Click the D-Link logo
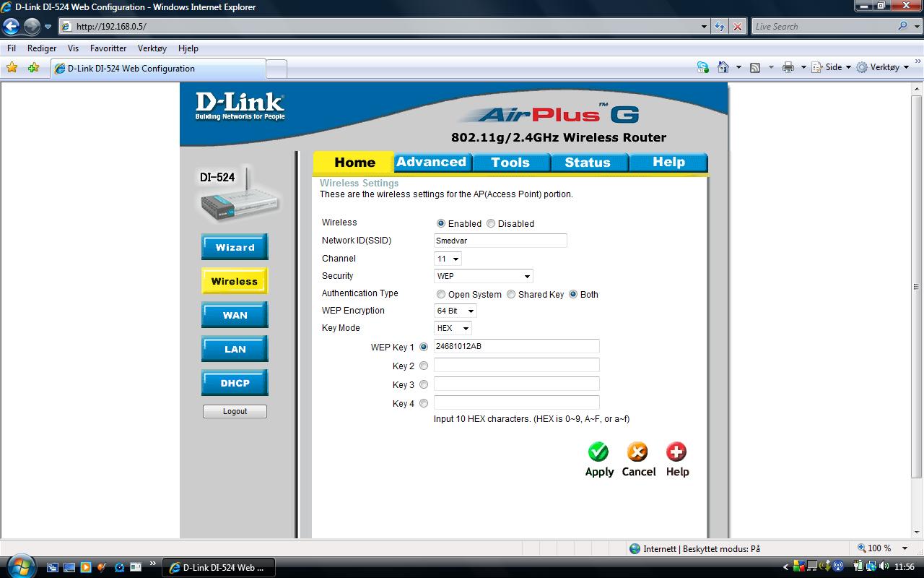924x578 pixels. click(x=240, y=106)
